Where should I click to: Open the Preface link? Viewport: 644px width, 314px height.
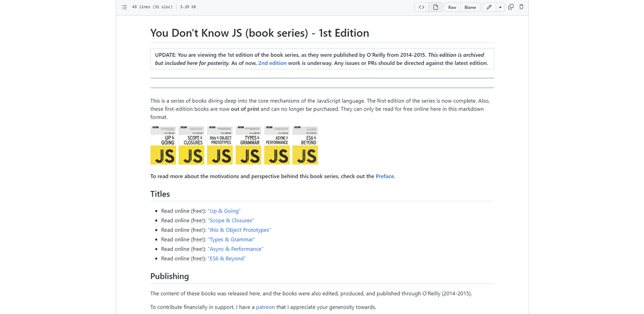pyautogui.click(x=385, y=176)
